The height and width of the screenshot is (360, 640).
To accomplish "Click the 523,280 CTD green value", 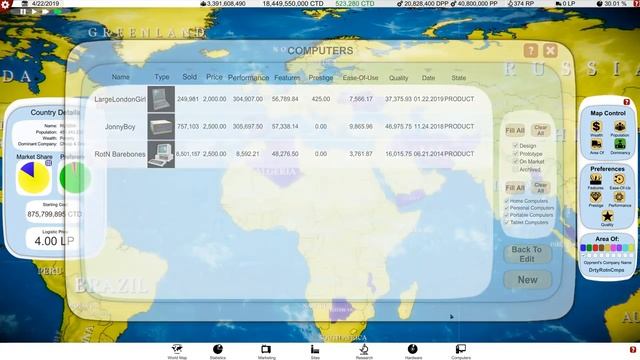I will 354,3.
